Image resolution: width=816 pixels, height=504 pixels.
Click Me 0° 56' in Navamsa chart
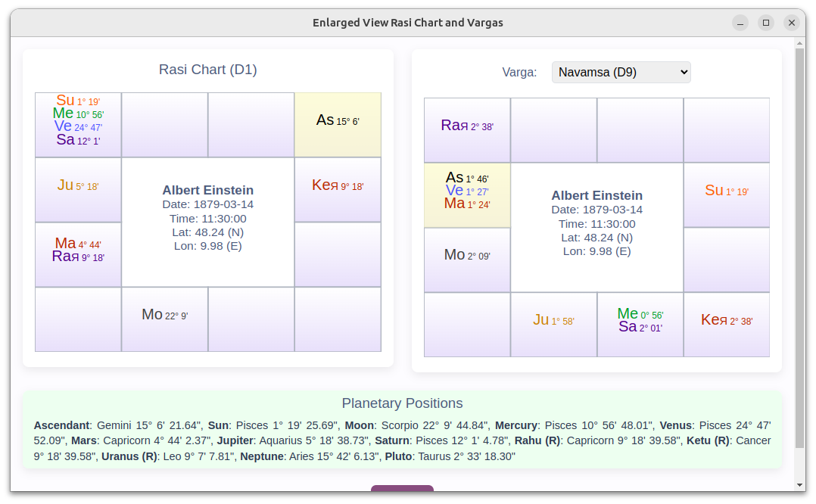click(x=640, y=313)
